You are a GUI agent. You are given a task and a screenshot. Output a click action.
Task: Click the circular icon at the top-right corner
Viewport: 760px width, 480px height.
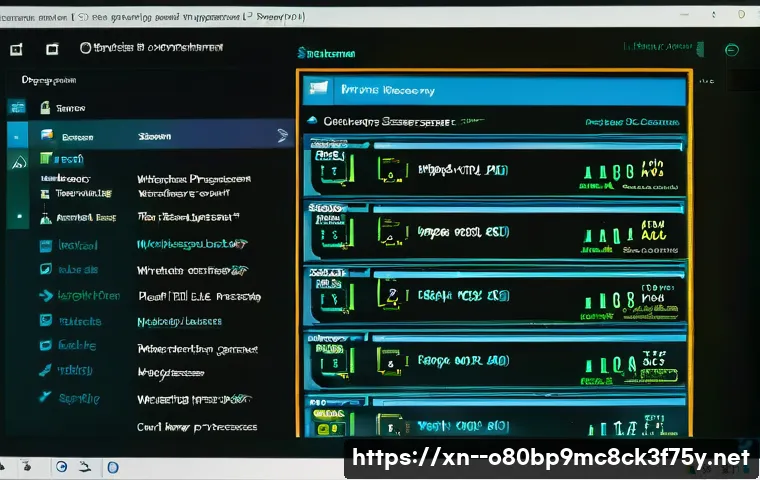pos(732,50)
